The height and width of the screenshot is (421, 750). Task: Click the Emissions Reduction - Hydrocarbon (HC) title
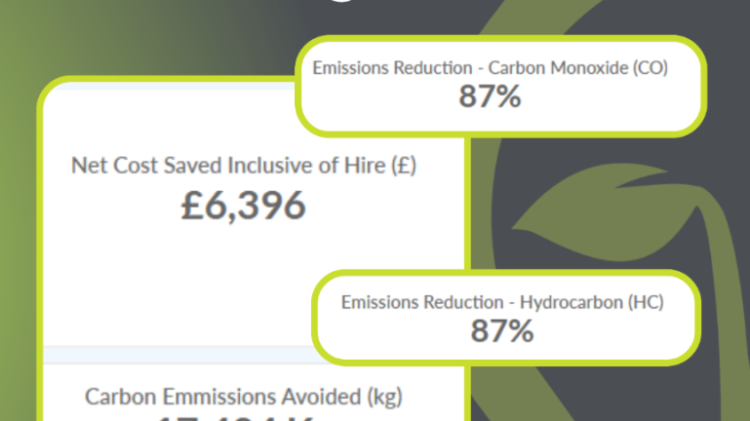(502, 302)
